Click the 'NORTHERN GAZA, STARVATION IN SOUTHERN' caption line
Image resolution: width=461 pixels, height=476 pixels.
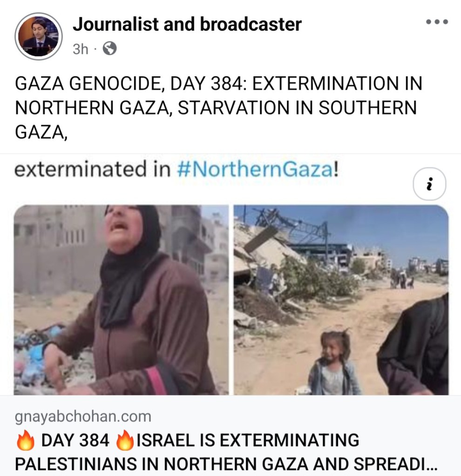[x=216, y=108]
